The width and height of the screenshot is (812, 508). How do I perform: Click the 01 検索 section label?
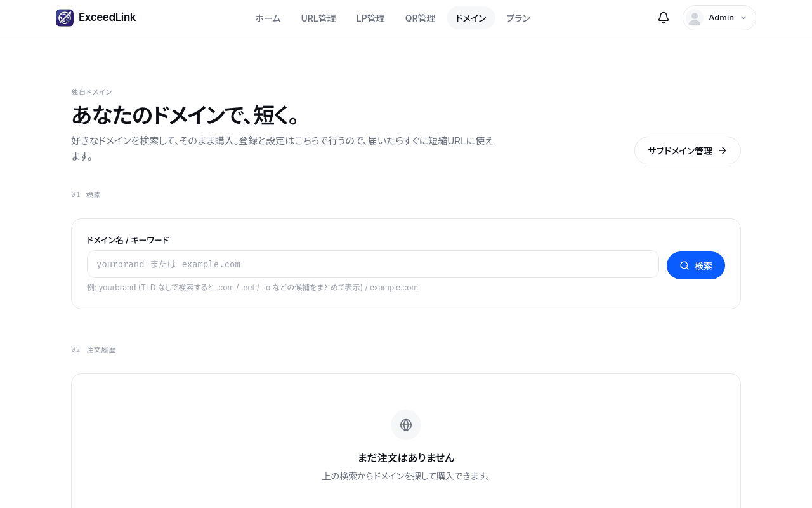click(86, 195)
